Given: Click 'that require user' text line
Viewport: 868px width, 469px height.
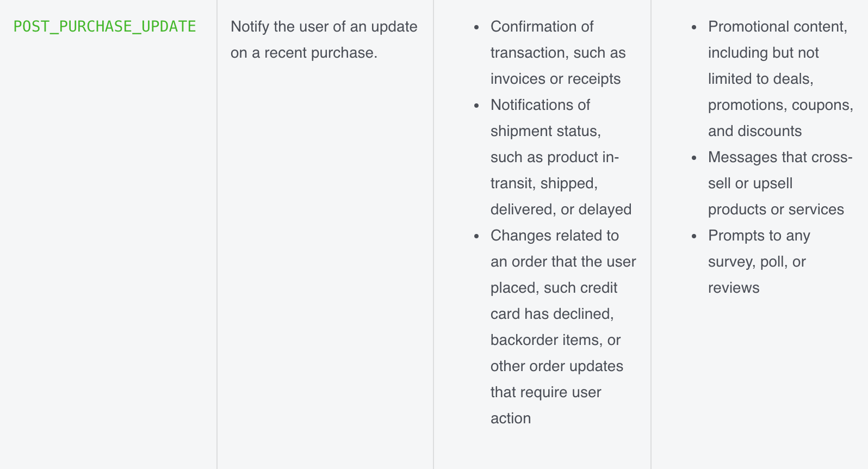Looking at the screenshot, I should (545, 392).
